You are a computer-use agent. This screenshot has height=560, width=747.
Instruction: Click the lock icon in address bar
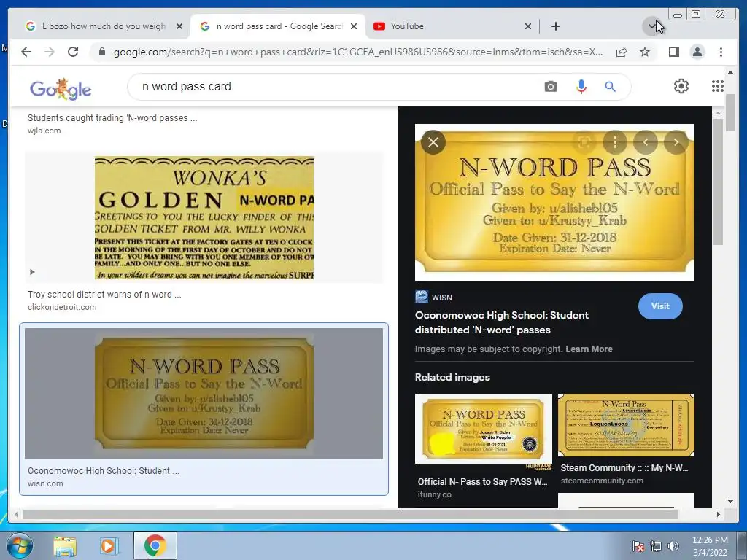click(x=101, y=52)
